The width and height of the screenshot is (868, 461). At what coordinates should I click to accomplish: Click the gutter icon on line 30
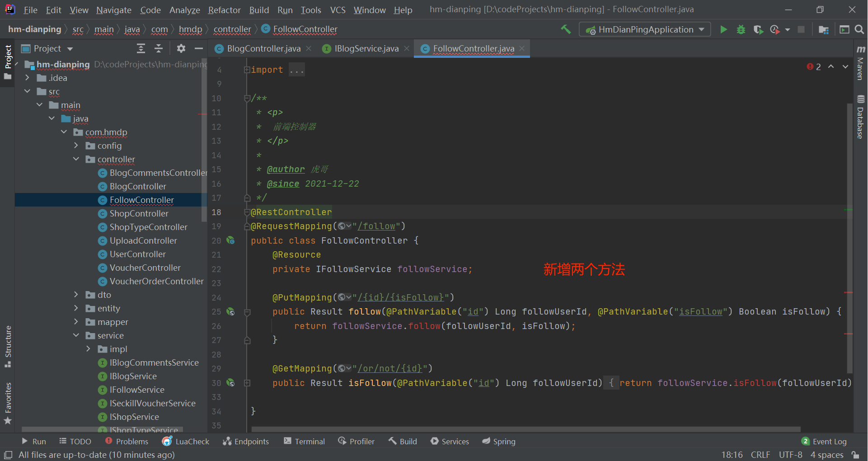(230, 383)
